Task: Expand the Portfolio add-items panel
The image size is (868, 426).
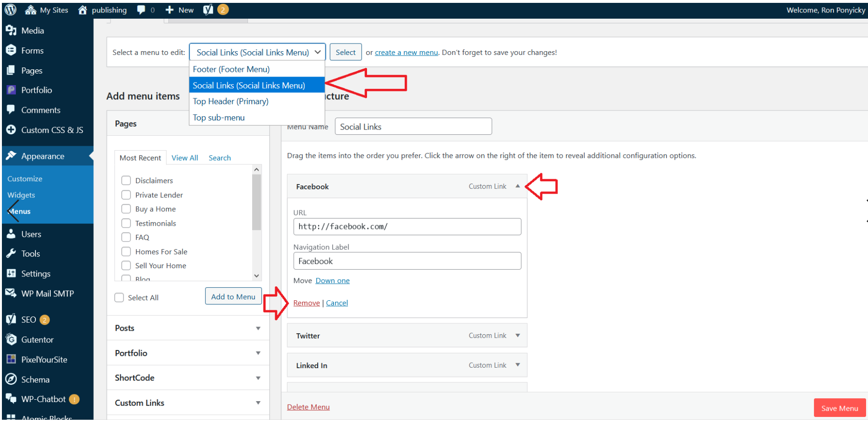Action: pos(258,353)
